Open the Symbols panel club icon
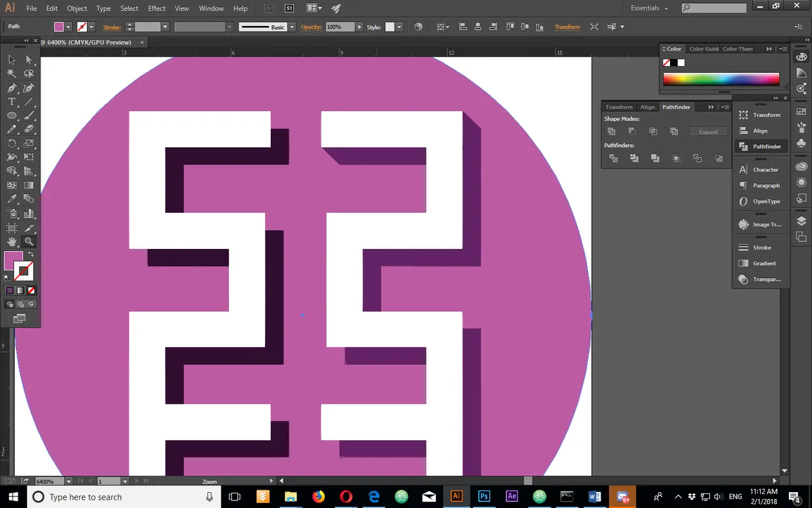 click(x=801, y=144)
